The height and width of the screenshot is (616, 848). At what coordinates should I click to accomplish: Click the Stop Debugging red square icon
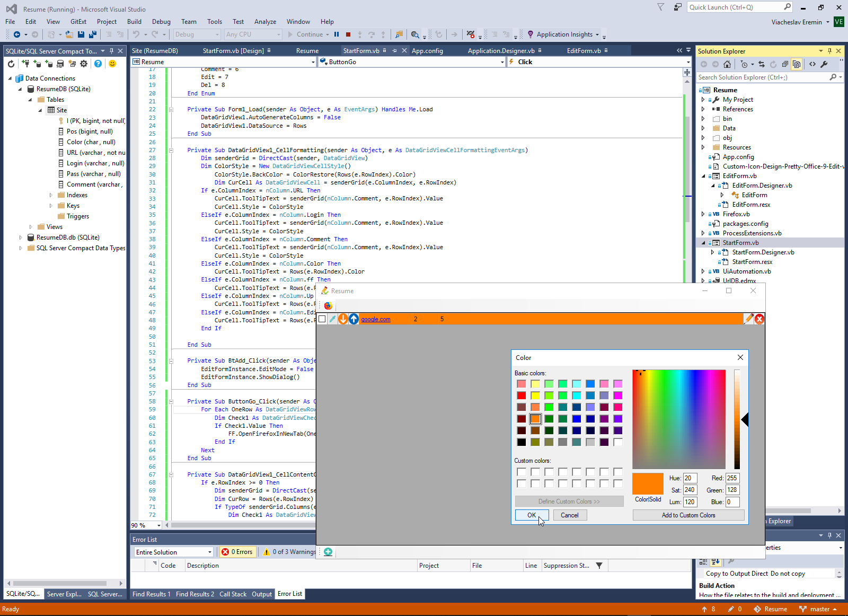point(348,34)
